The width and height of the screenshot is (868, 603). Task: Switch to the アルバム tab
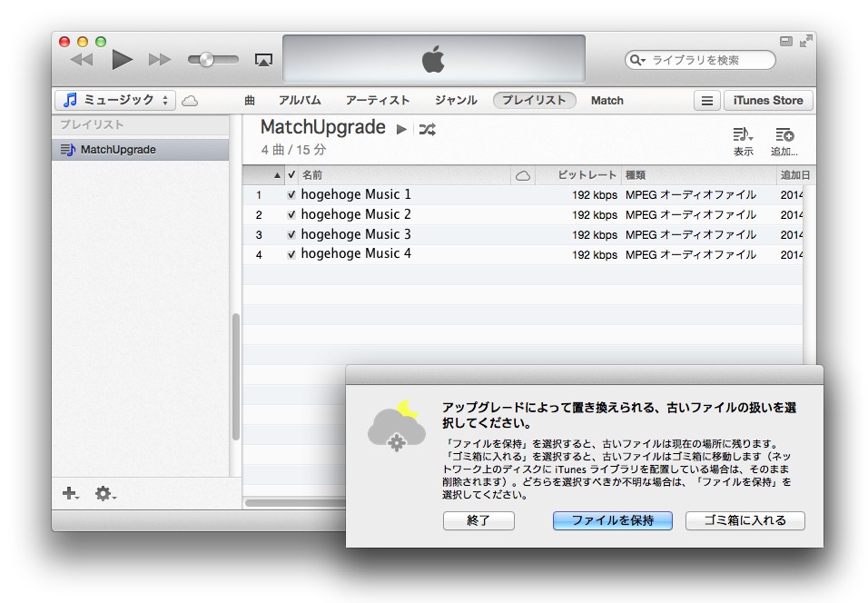(300, 100)
